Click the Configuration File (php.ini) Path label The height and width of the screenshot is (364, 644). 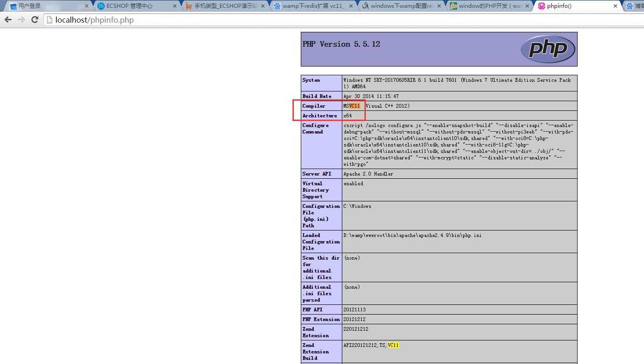click(x=321, y=216)
